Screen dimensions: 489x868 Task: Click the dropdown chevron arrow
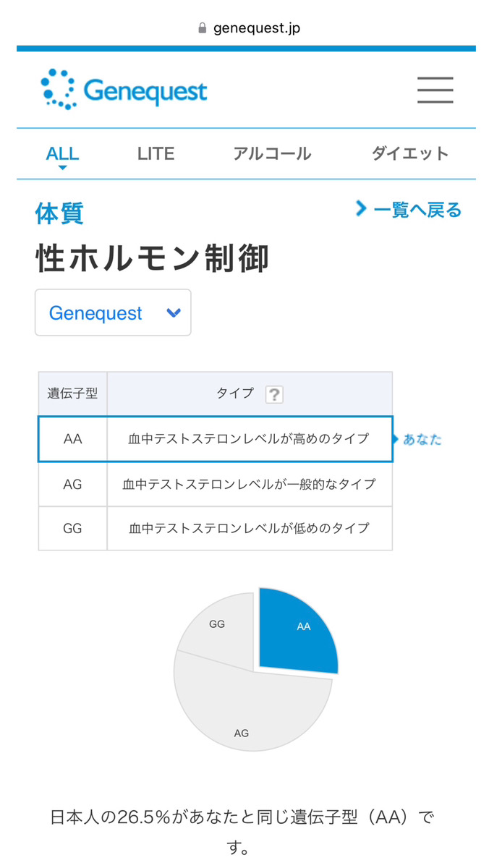173,312
